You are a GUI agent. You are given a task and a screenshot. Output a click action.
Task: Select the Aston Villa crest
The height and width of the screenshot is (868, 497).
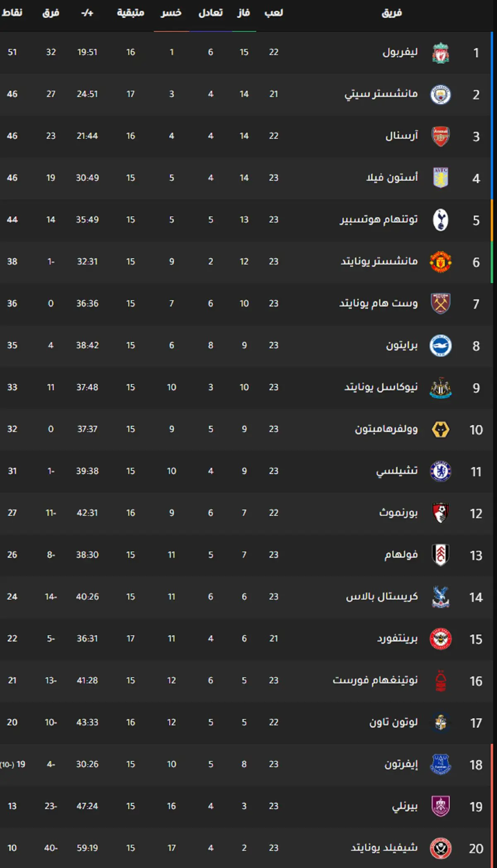point(440,178)
